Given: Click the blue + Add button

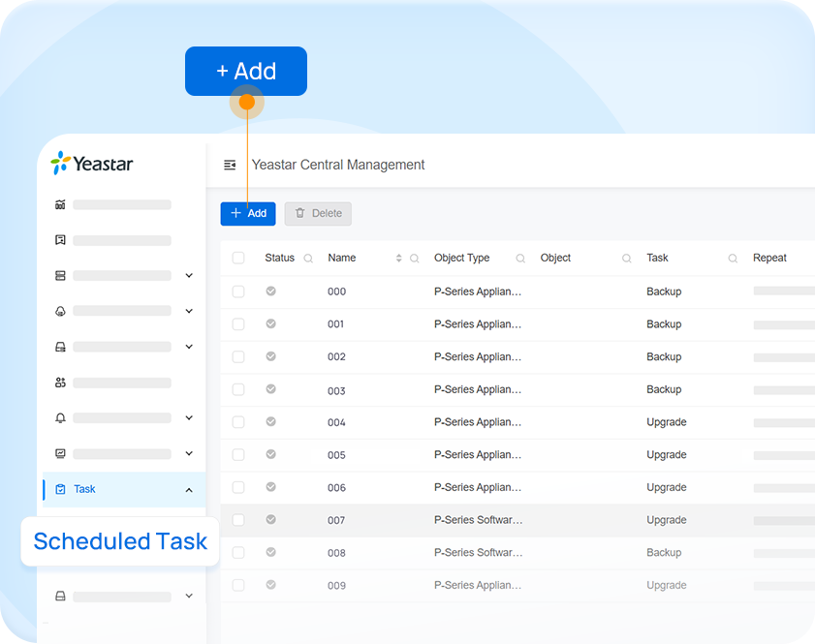Looking at the screenshot, I should [248, 213].
